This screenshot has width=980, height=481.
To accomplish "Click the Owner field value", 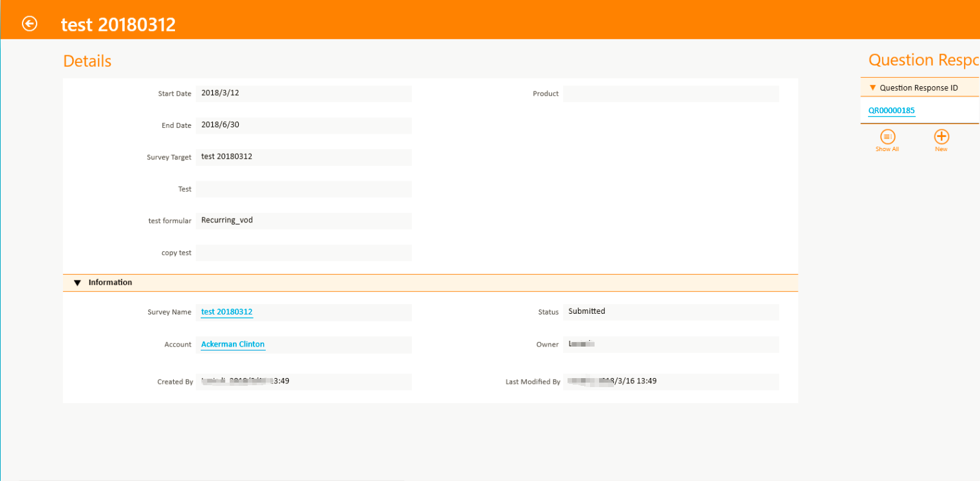I will tap(670, 345).
